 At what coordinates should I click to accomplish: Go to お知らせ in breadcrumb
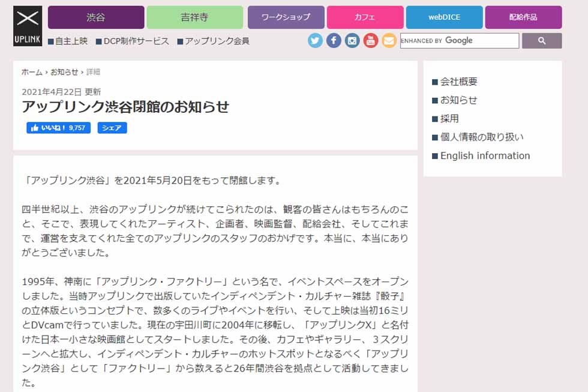point(64,72)
